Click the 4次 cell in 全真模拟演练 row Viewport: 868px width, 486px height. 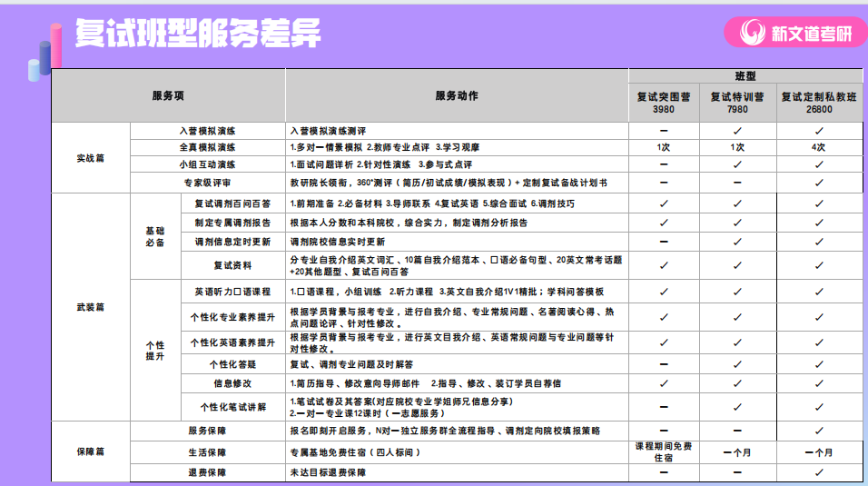point(818,147)
